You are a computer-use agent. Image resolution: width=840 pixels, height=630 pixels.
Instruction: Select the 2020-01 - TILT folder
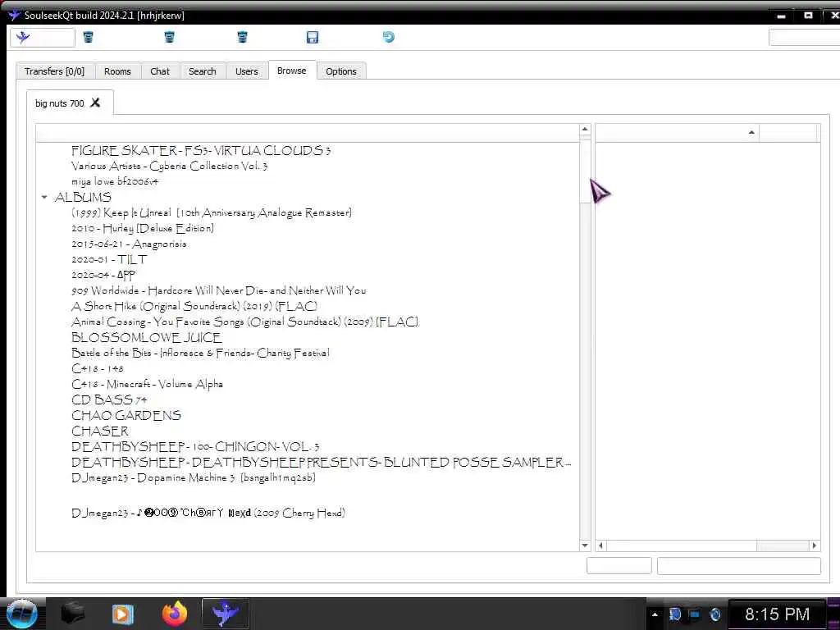109,259
